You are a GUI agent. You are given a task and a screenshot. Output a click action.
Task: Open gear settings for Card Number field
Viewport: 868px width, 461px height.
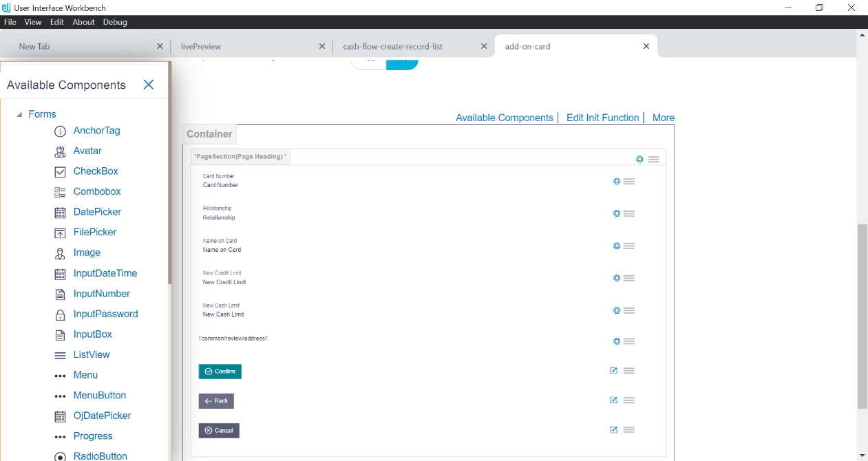pos(616,181)
